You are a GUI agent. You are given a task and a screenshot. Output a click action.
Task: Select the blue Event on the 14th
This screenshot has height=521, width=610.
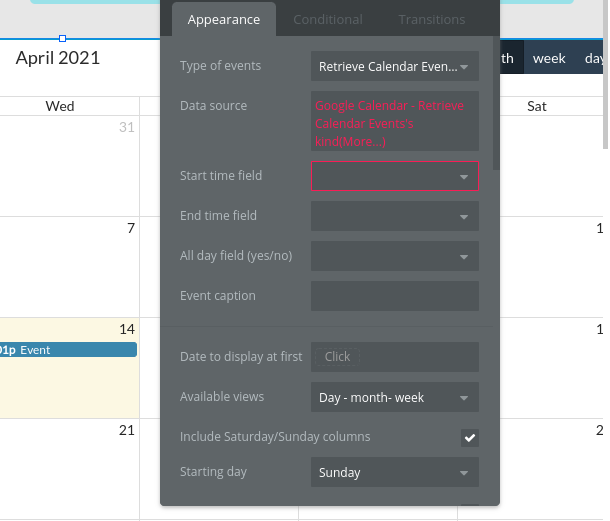(68, 350)
